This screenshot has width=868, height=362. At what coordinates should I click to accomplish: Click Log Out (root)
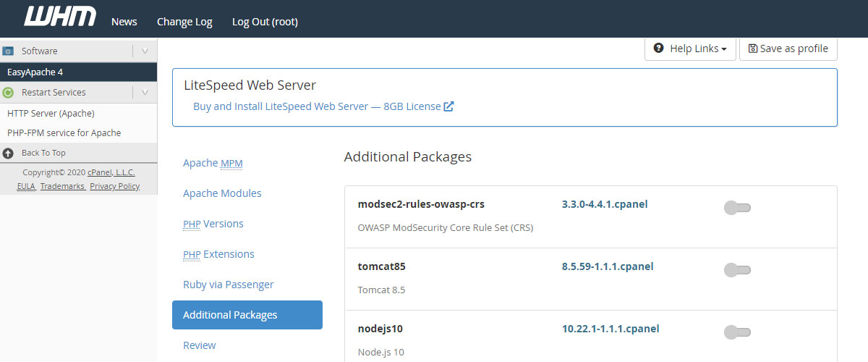coord(265,22)
